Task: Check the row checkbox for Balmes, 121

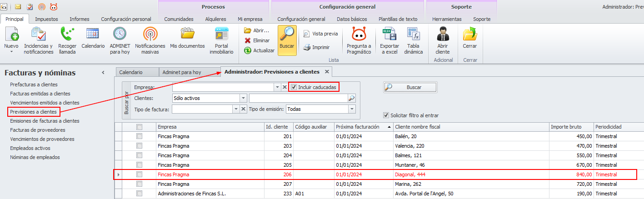Action: 140,155
